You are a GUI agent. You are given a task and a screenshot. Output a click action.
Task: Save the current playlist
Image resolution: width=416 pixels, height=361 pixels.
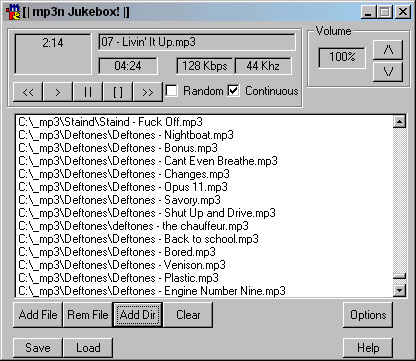click(38, 348)
